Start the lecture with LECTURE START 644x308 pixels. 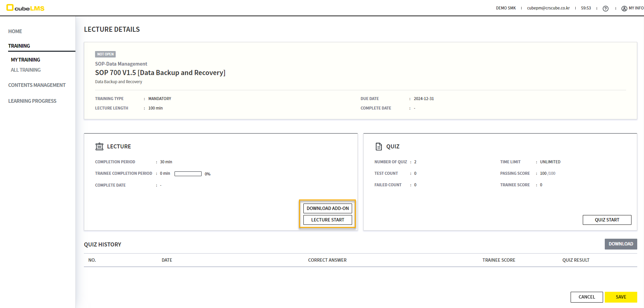coord(327,220)
